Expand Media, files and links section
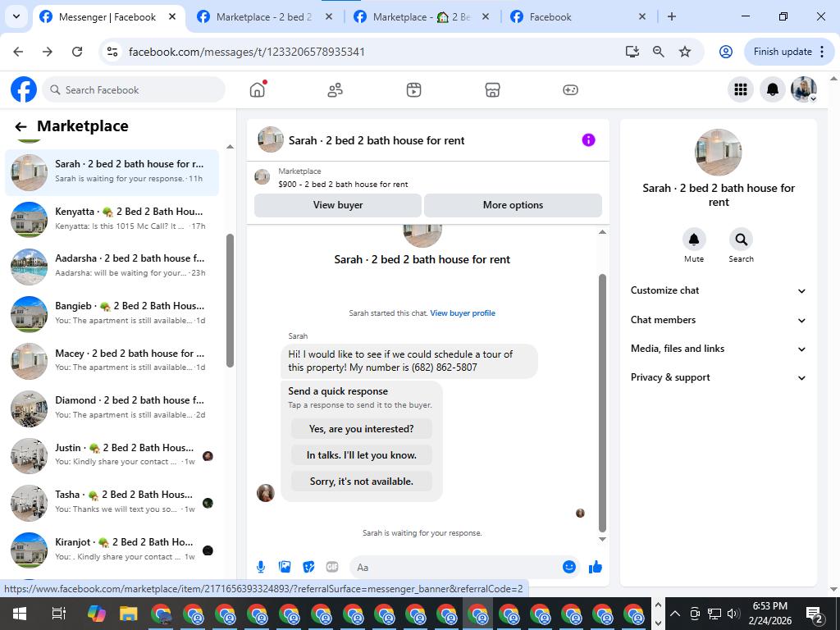This screenshot has width=840, height=630. pyautogui.click(x=718, y=349)
